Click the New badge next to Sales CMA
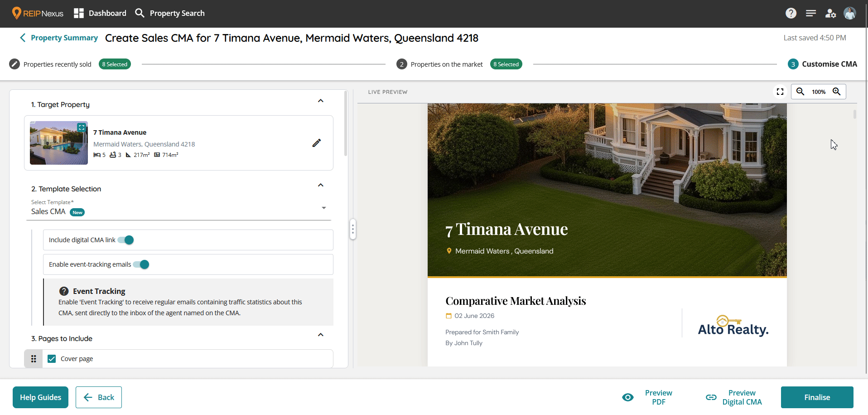Viewport: 868px width, 415px height. (x=77, y=212)
